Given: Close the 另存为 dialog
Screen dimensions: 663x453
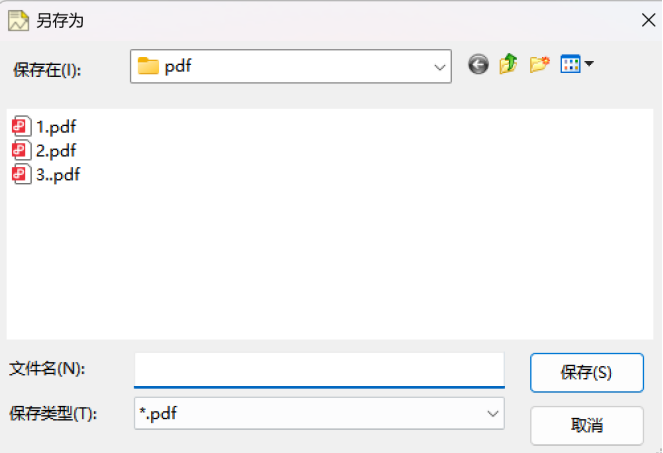Looking at the screenshot, I should pyautogui.click(x=648, y=20).
